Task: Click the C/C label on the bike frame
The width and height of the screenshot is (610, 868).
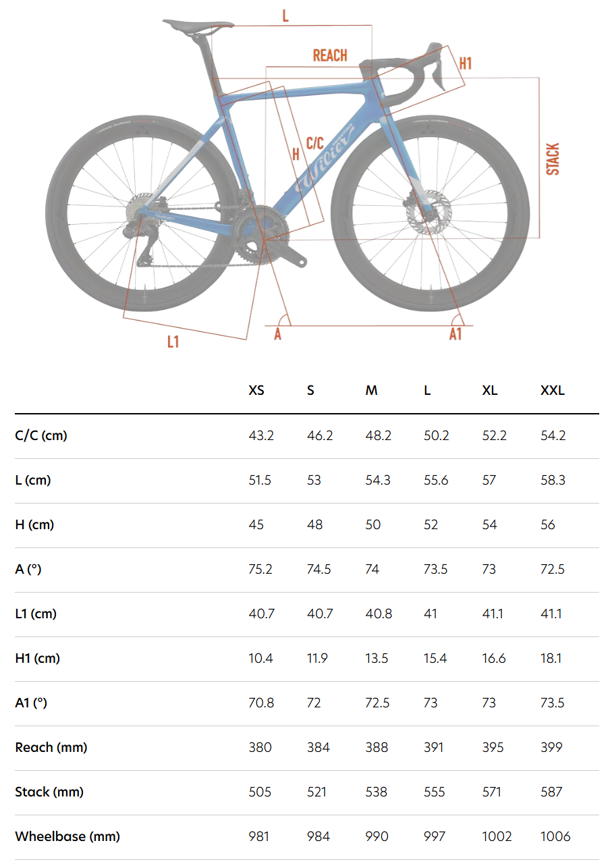Action: [x=315, y=143]
